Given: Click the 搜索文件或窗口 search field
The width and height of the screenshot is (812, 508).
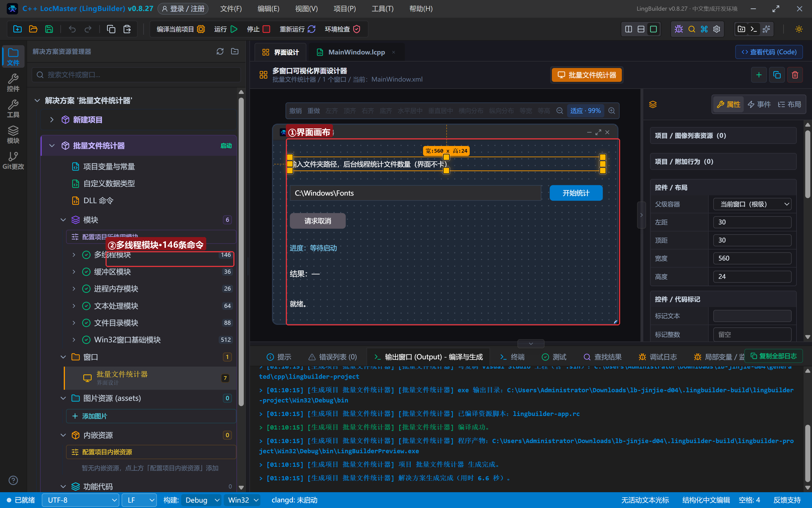Looking at the screenshot, I should [x=136, y=75].
